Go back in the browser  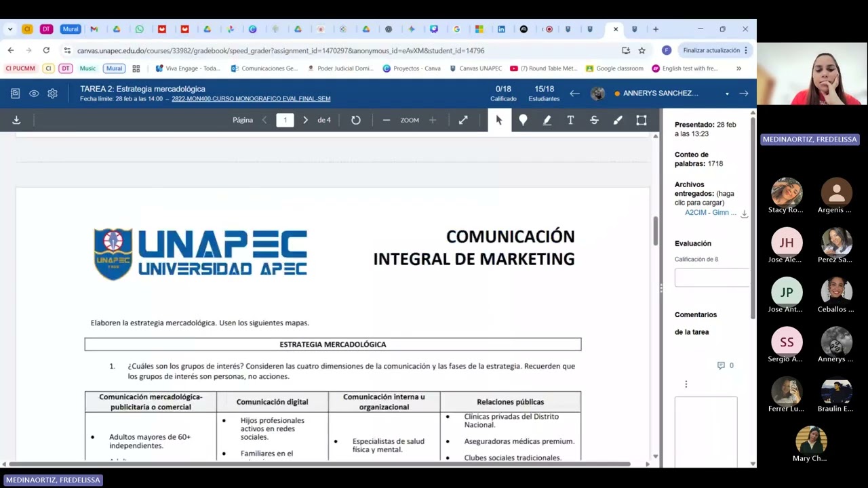pyautogui.click(x=11, y=50)
